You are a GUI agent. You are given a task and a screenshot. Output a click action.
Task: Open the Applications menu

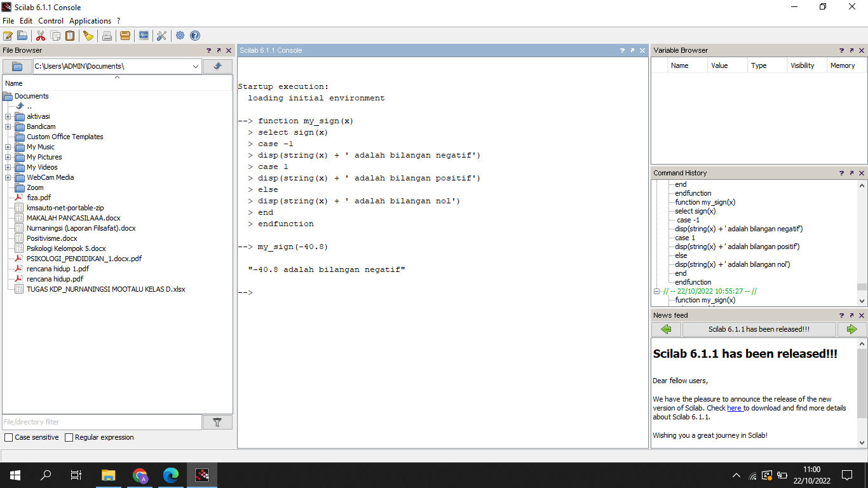coord(90,21)
